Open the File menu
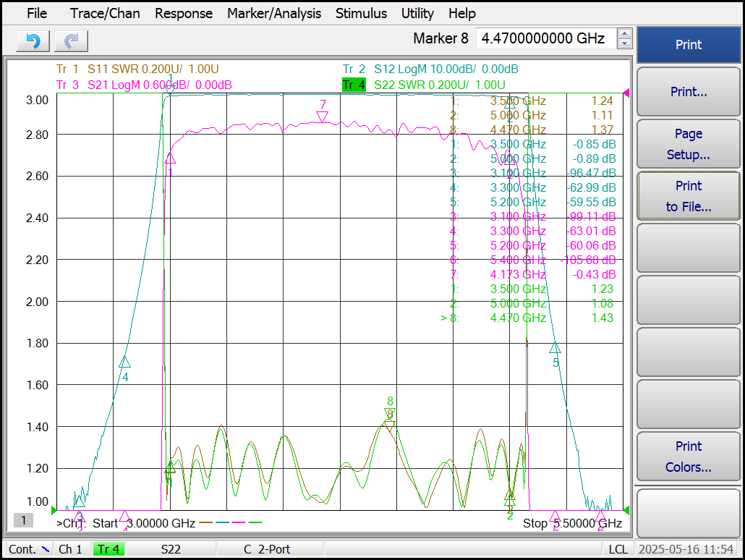The height and width of the screenshot is (560, 745). pyautogui.click(x=37, y=13)
